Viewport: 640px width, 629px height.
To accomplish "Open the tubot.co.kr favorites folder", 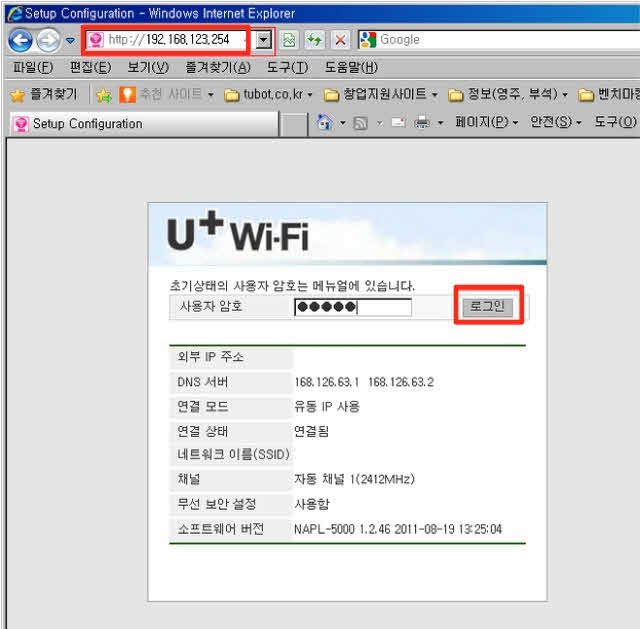I will point(268,95).
